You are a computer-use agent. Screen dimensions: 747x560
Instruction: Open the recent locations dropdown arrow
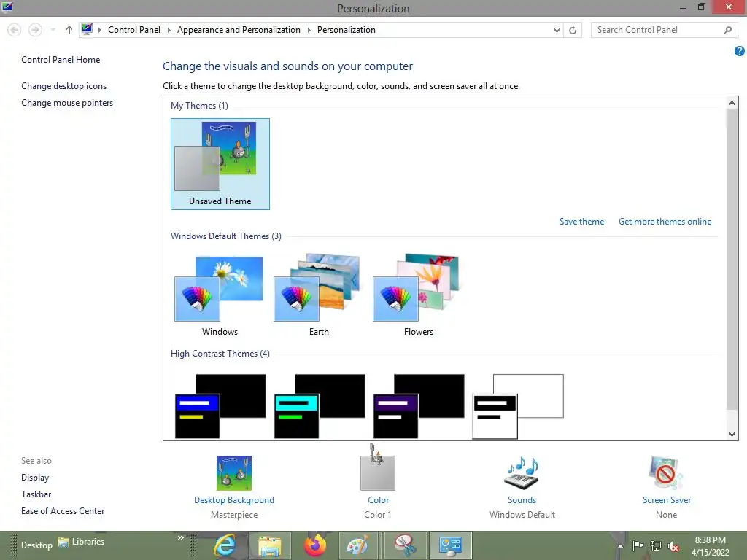53,30
